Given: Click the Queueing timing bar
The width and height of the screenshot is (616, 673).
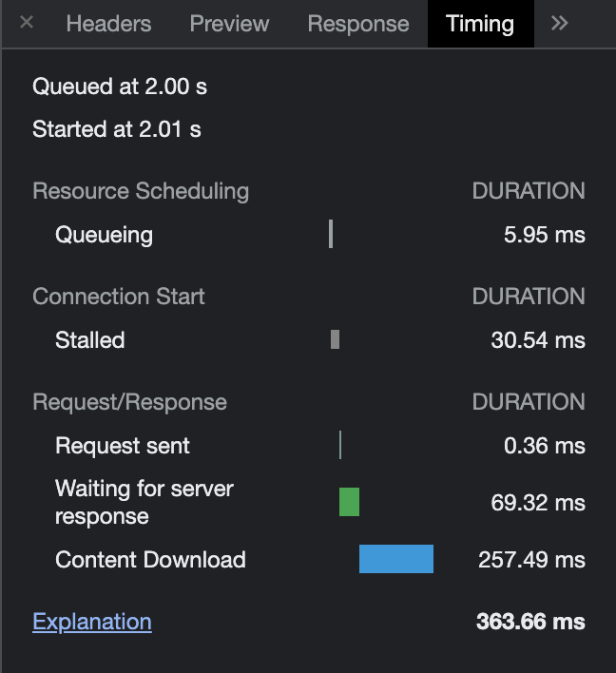Looking at the screenshot, I should pos(331,234).
